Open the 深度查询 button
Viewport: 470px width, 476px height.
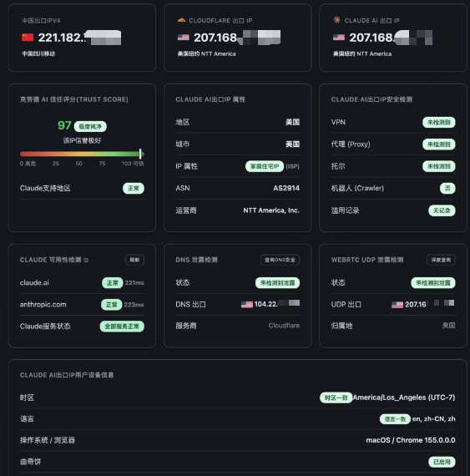[x=441, y=260]
